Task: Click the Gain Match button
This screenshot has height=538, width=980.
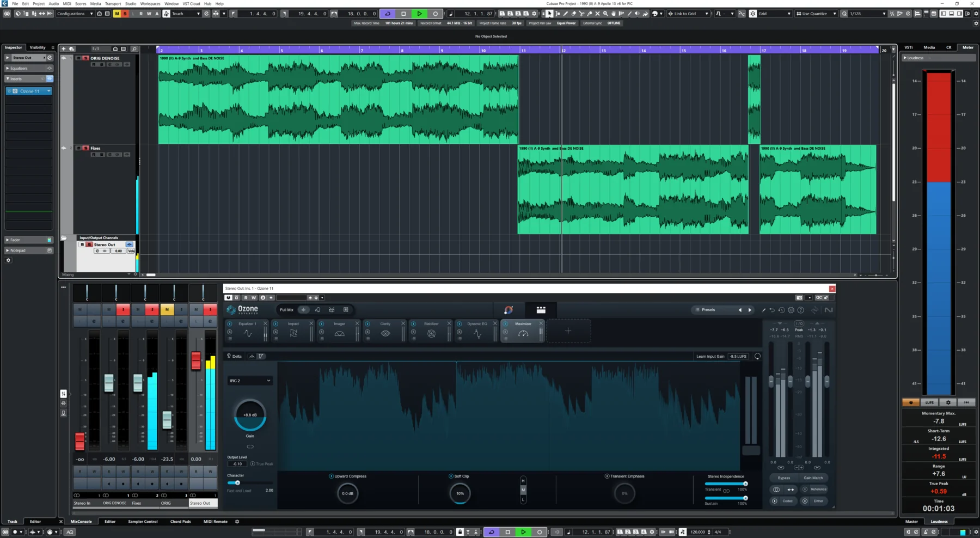Action: (x=813, y=478)
